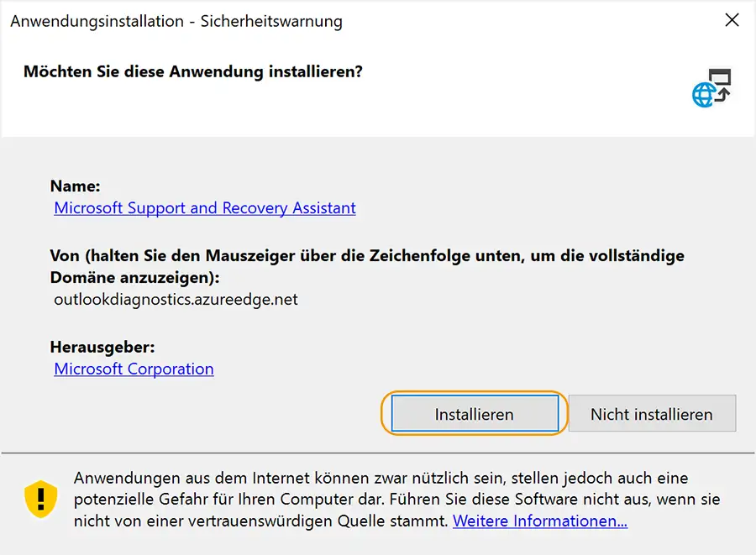
Task: Follow the Weitere Informationen link
Action: click(x=540, y=521)
